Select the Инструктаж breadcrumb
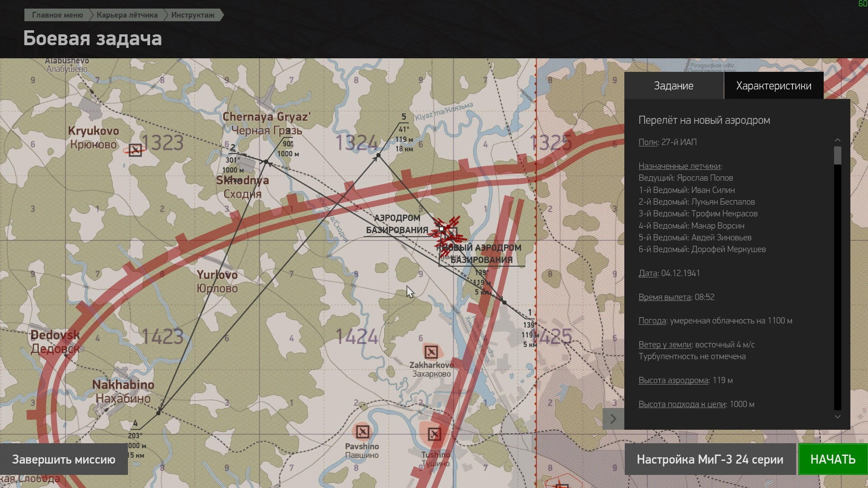Viewport: 868px width, 488px height. (193, 15)
